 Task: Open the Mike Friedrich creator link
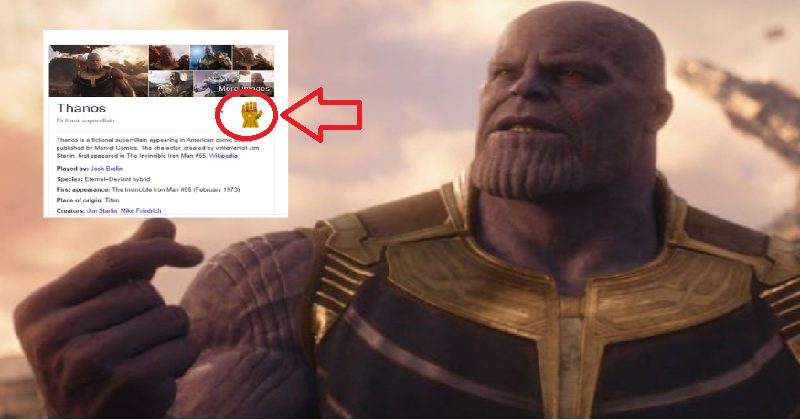(x=141, y=211)
